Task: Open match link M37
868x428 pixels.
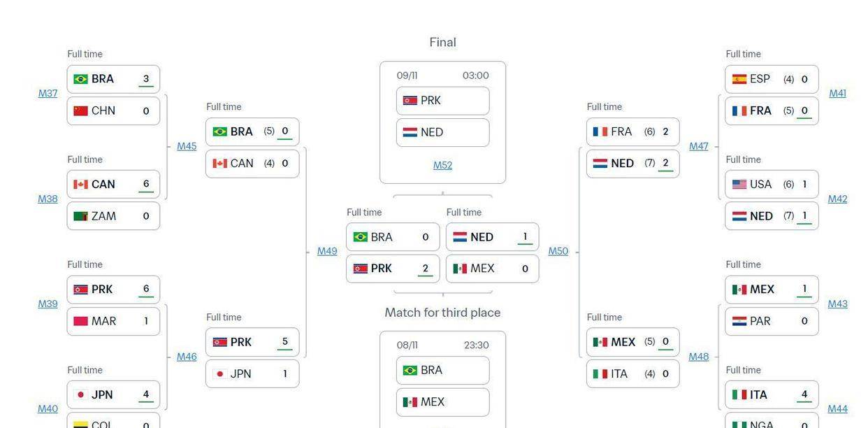Action: (x=48, y=93)
